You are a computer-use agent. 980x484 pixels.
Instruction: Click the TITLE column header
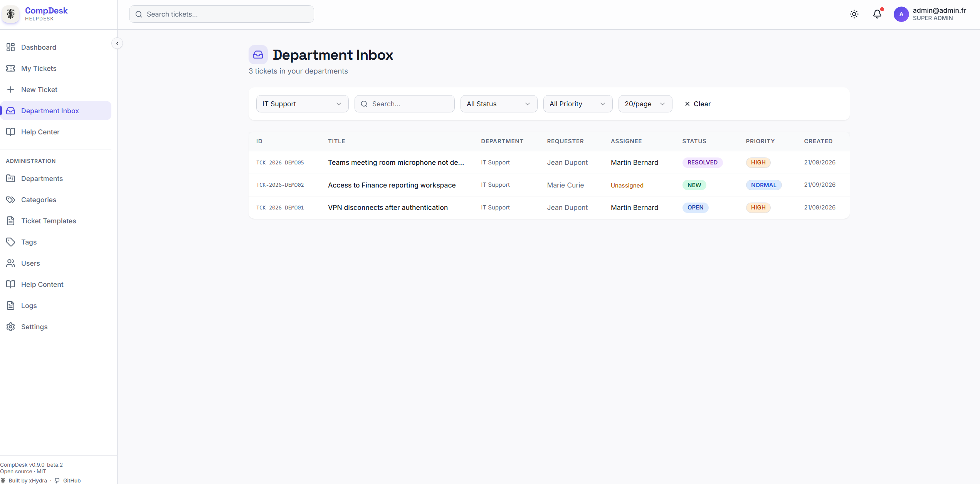[336, 141]
